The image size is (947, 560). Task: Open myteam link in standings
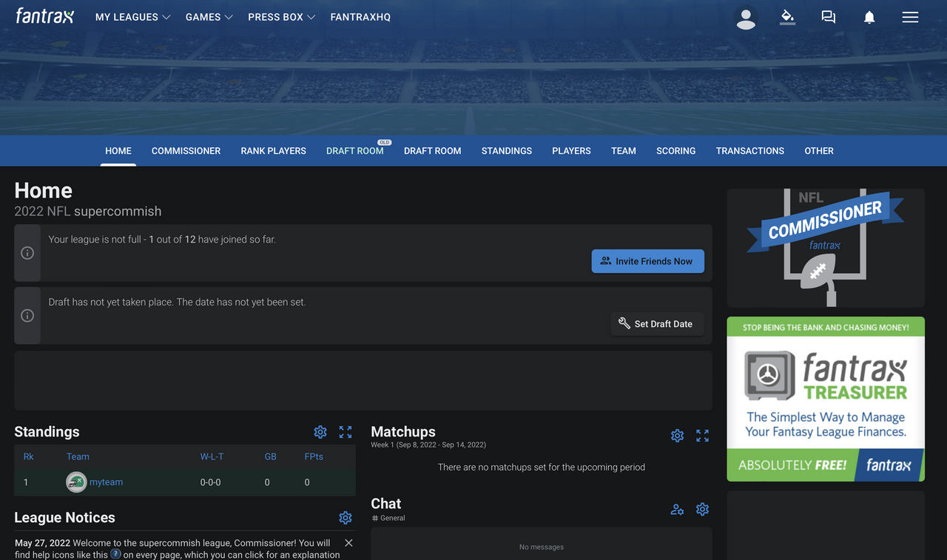click(106, 482)
